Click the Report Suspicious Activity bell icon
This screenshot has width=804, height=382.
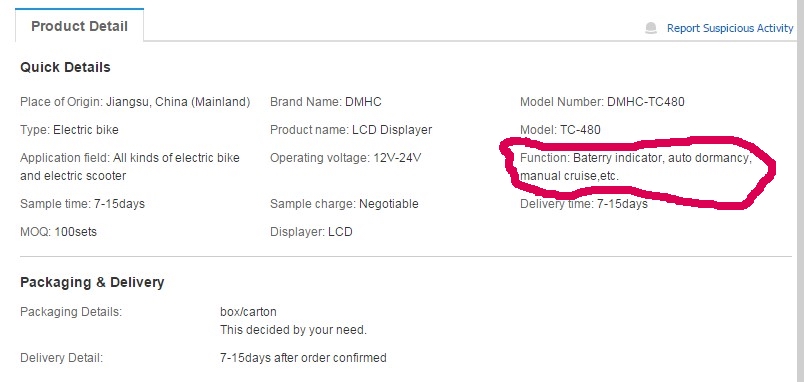(651, 28)
